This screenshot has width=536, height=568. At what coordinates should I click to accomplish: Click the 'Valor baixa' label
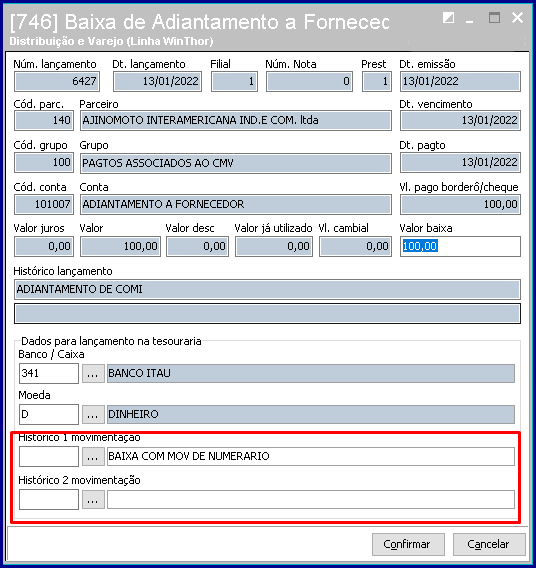(x=426, y=228)
